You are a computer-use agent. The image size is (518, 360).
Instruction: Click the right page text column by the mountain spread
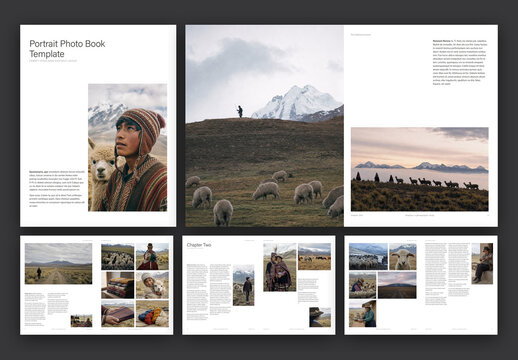[460, 62]
